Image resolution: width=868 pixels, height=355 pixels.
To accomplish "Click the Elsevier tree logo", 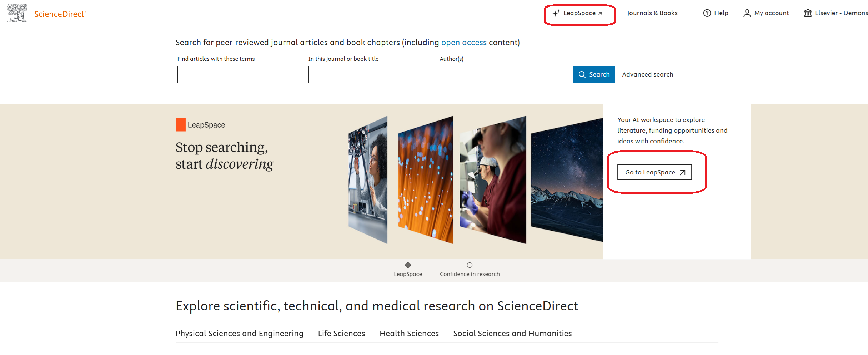I will pyautogui.click(x=17, y=13).
